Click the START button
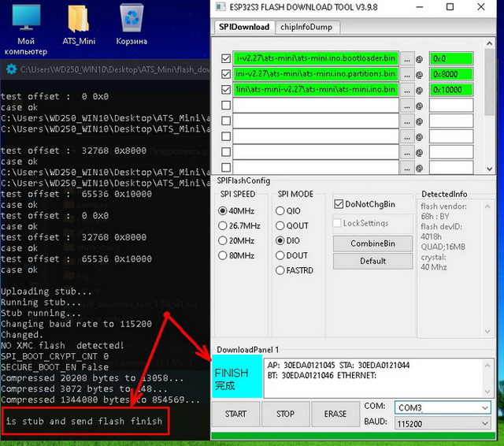The image size is (504, 446). click(235, 414)
